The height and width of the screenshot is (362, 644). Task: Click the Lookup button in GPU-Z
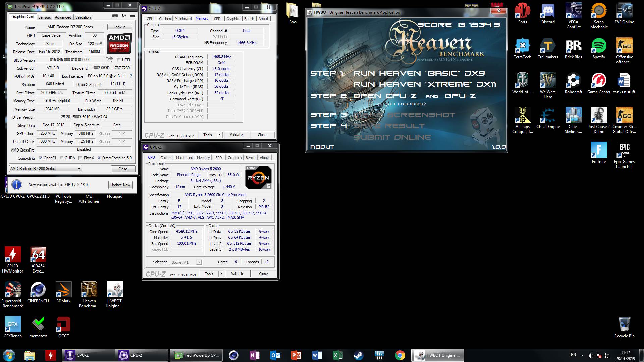tap(119, 27)
